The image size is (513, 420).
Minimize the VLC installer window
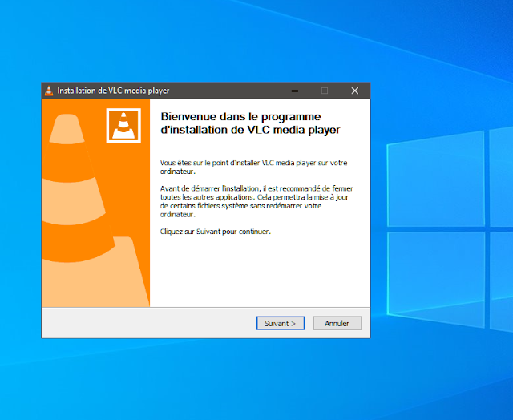point(295,91)
